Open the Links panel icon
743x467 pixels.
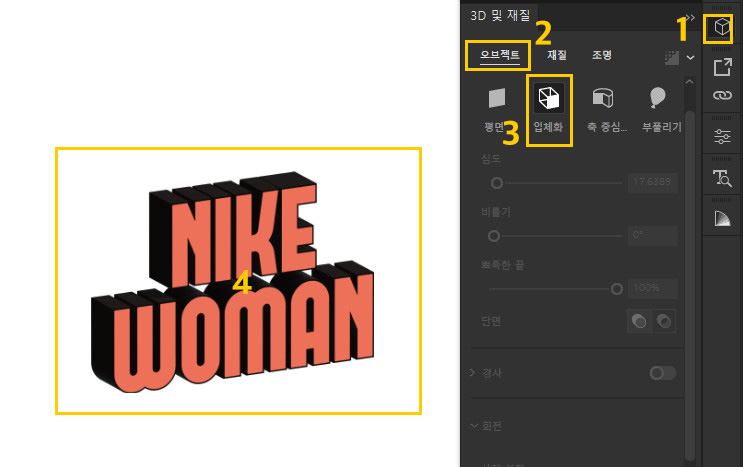pos(722,95)
